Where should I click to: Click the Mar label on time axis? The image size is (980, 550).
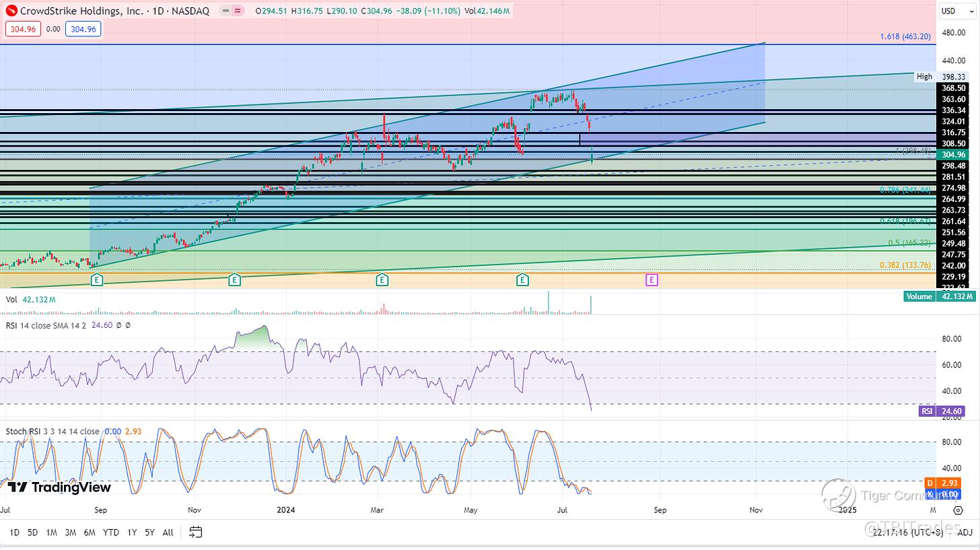(x=377, y=510)
